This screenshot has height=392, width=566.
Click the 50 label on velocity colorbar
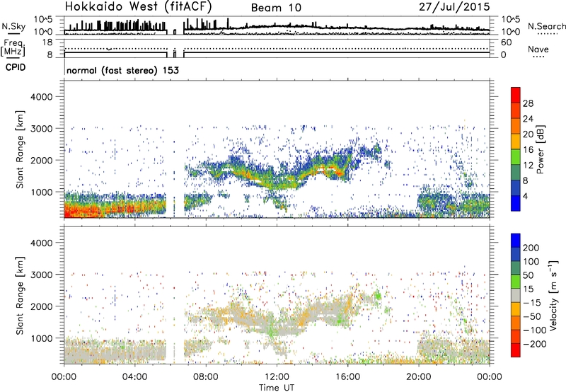point(528,275)
